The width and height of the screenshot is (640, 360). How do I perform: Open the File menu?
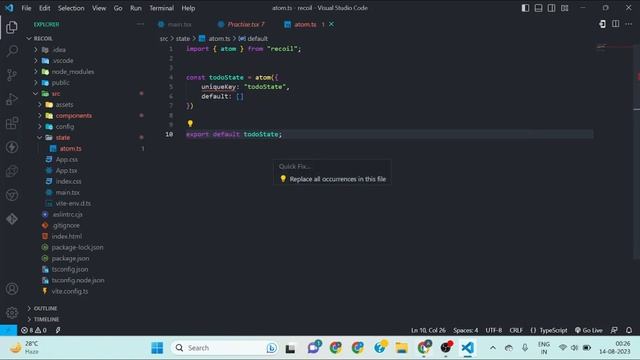tap(26, 8)
